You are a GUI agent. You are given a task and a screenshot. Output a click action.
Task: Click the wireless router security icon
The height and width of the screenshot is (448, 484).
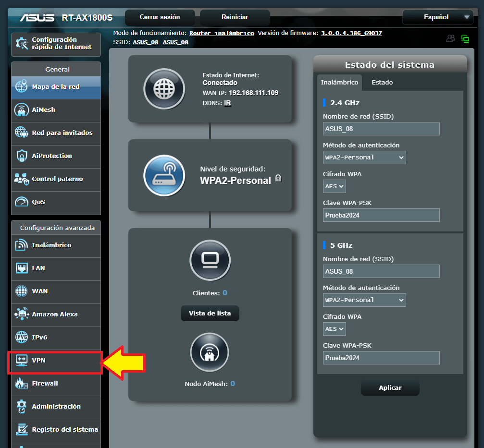tap(164, 175)
